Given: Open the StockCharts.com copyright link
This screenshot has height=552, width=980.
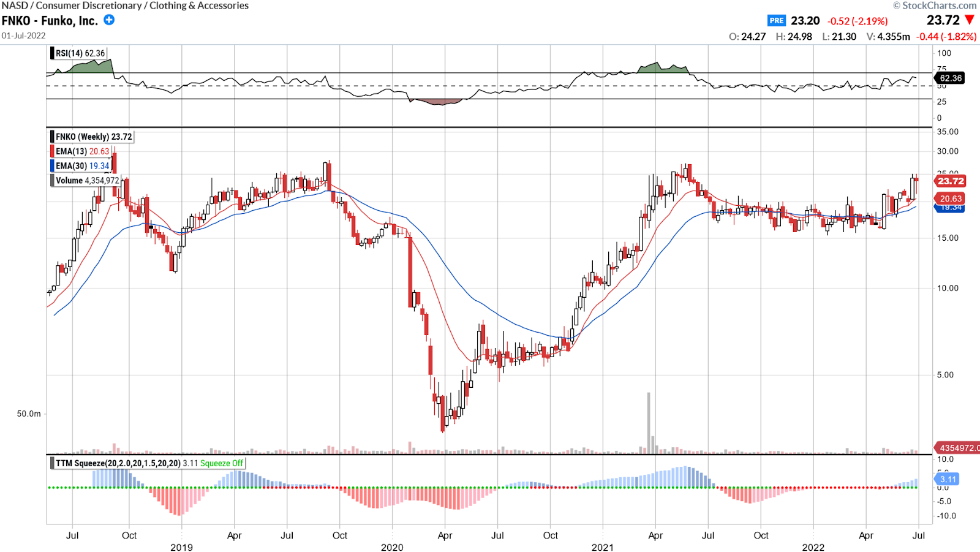Looking at the screenshot, I should [x=935, y=6].
